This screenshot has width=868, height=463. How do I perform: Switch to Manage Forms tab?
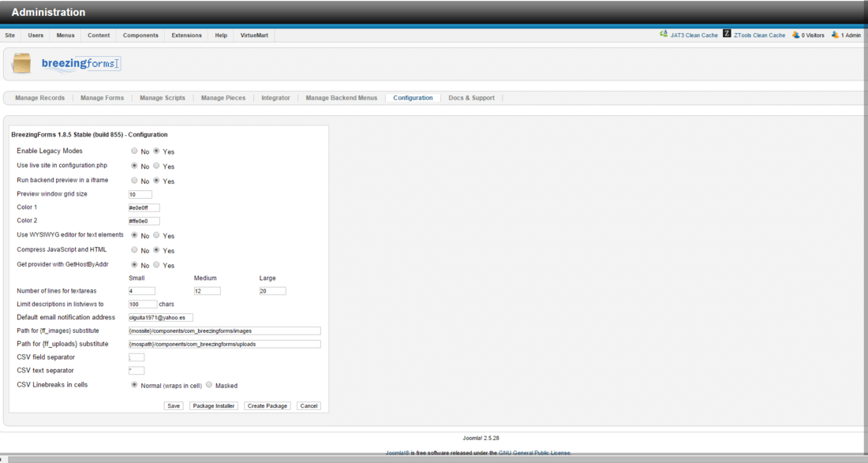[103, 98]
